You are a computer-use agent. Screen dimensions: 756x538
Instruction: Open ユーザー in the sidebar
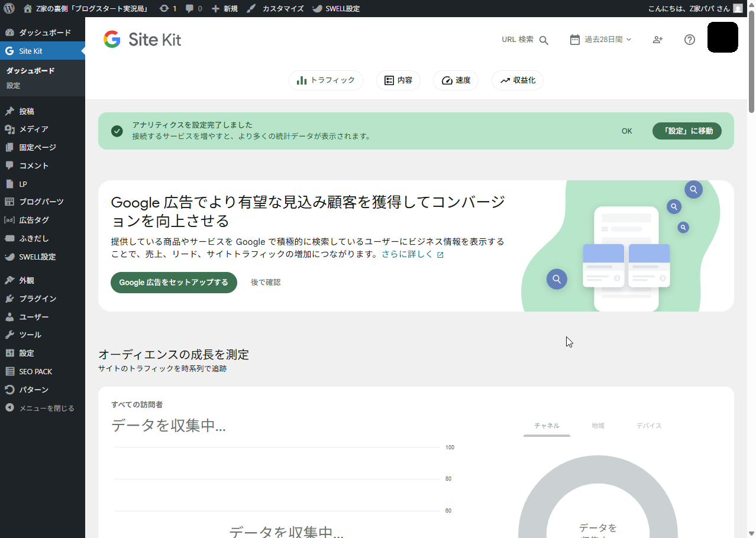43,317
